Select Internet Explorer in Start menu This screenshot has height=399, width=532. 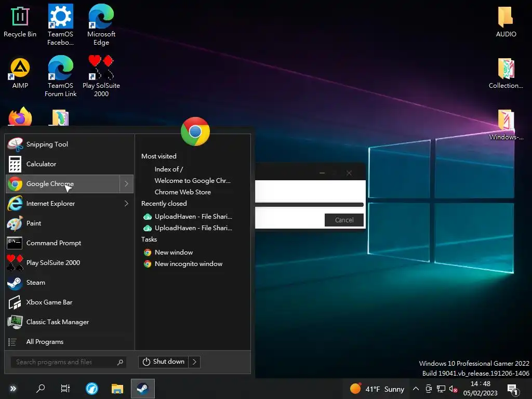[63, 203]
